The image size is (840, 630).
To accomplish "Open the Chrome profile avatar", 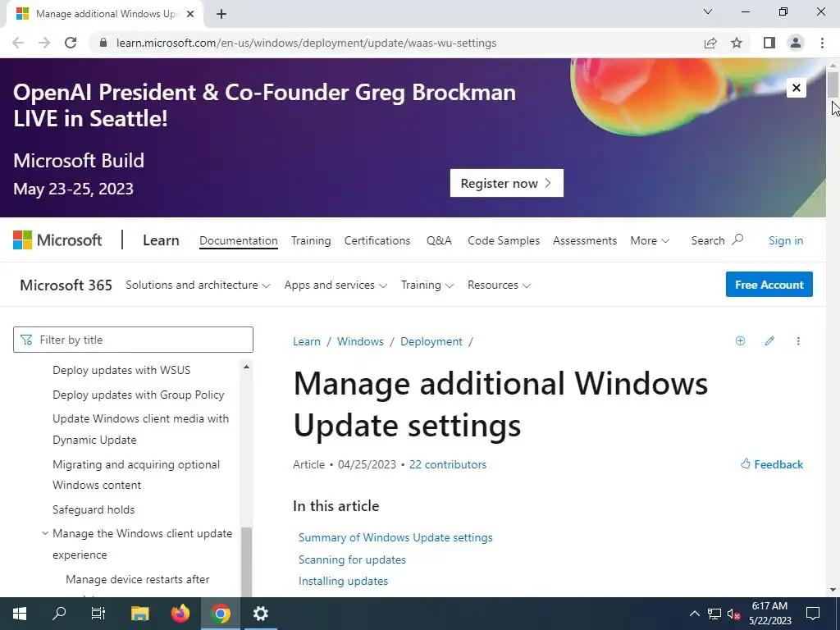I will [796, 43].
